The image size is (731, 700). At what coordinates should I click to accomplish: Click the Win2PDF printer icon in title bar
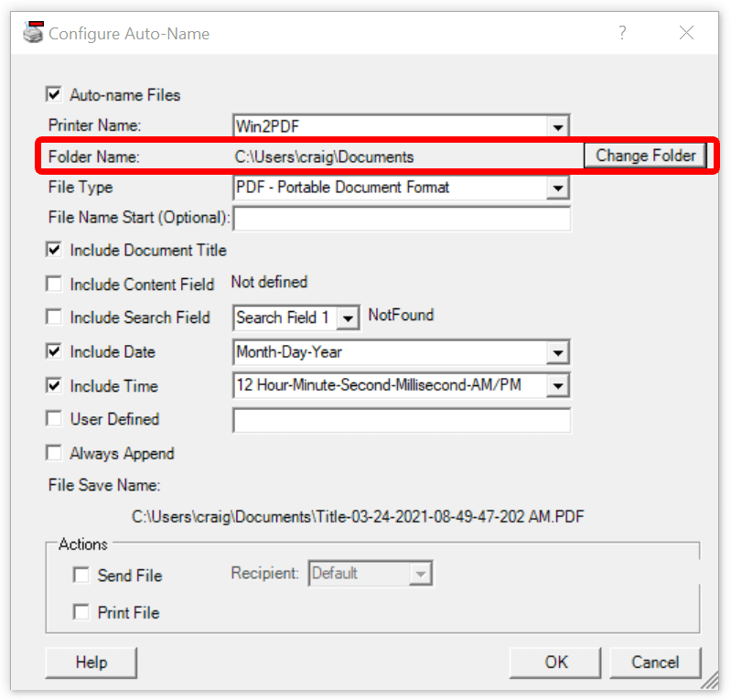[33, 33]
